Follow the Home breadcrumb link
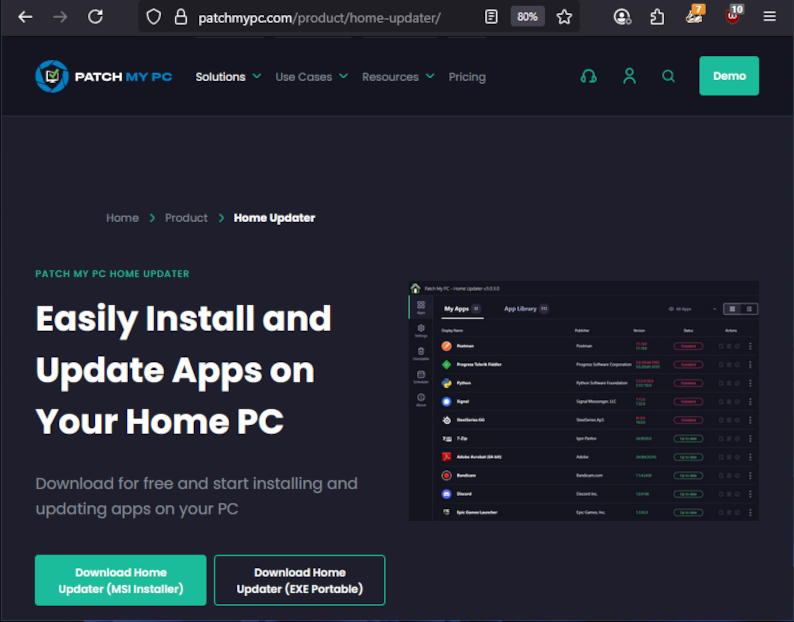This screenshot has height=622, width=794. click(123, 218)
